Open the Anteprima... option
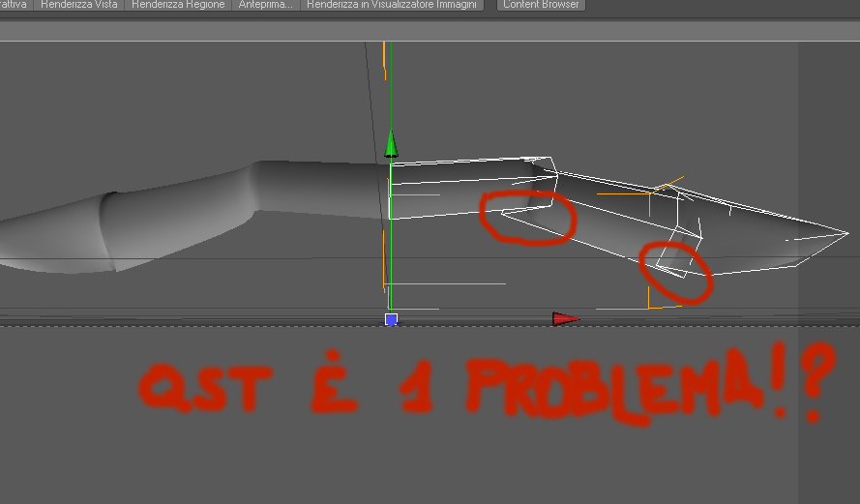 [x=265, y=5]
